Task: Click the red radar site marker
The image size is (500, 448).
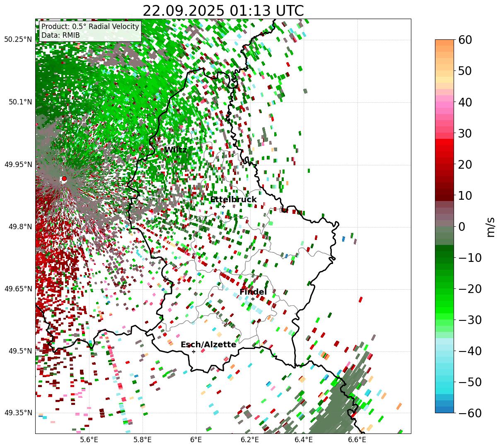Action: (x=64, y=179)
